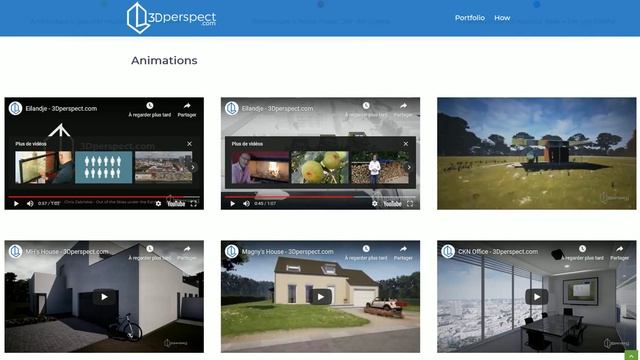The width and height of the screenshot is (640, 360).
Task: Mute the second Eilandje video
Action: coord(247,203)
